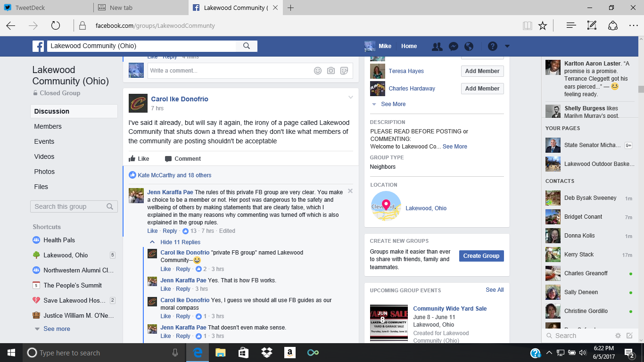Viewport: 644px width, 362px height.
Task: Add Teresa Hayes as a member
Action: [482, 71]
